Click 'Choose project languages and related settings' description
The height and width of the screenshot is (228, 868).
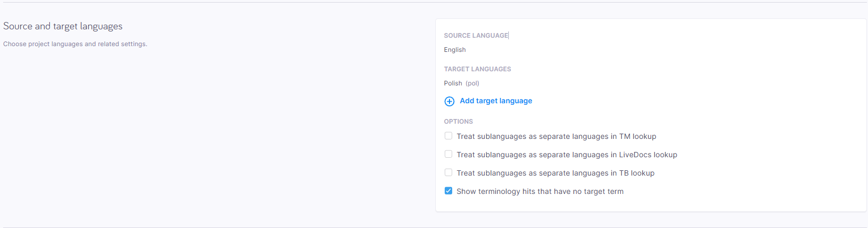pyautogui.click(x=75, y=44)
